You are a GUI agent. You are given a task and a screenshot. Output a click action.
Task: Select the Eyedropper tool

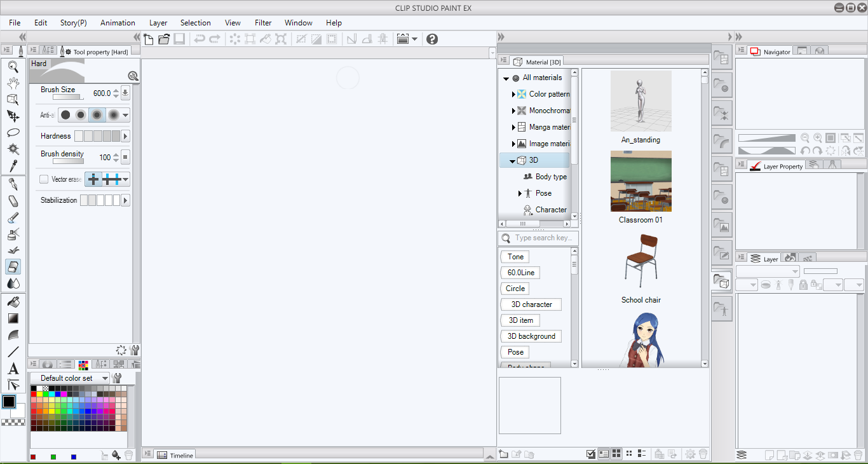[13, 165]
